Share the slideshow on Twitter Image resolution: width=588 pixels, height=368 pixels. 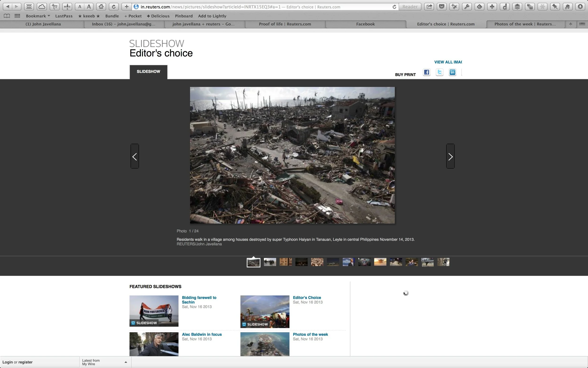point(439,72)
